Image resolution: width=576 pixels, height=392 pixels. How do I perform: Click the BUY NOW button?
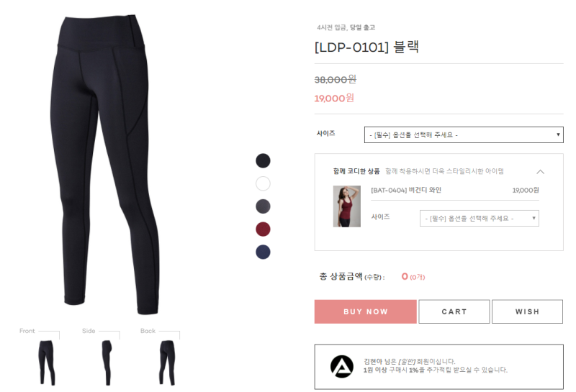(366, 311)
